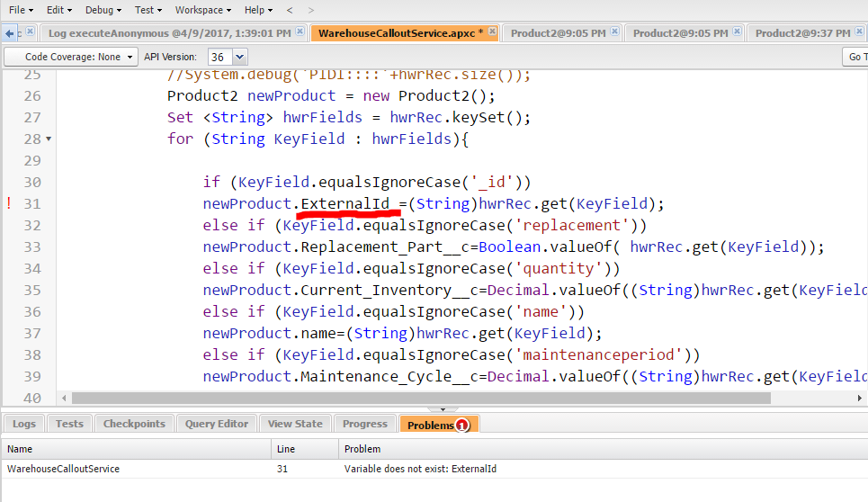The image size is (868, 502).
Task: Click the forward navigation arrow
Action: pos(311,10)
